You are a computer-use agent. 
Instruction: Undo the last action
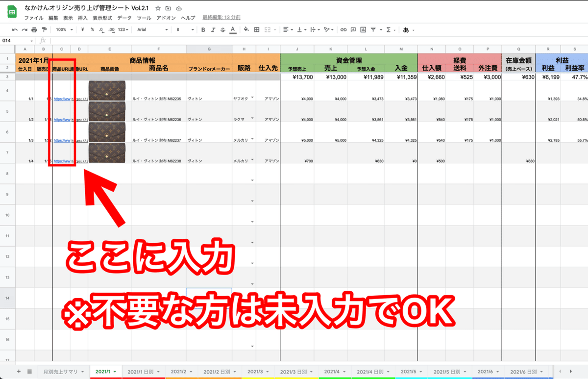(15, 29)
